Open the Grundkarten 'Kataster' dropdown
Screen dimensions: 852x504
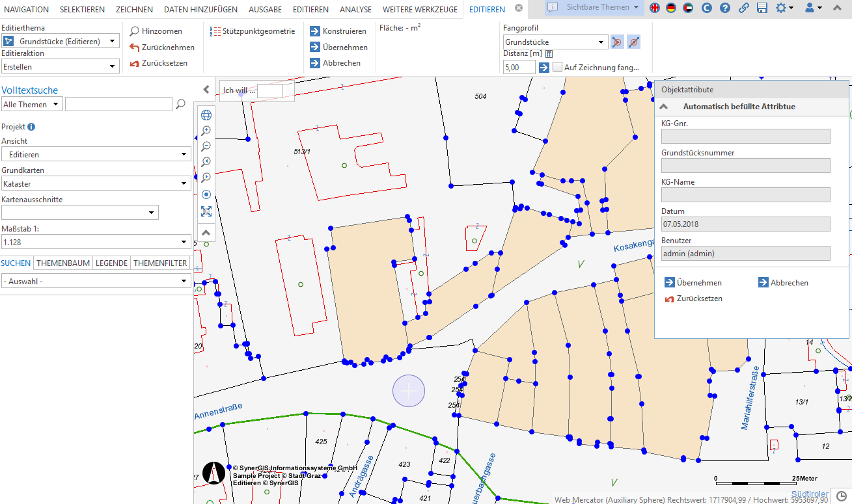pos(96,184)
